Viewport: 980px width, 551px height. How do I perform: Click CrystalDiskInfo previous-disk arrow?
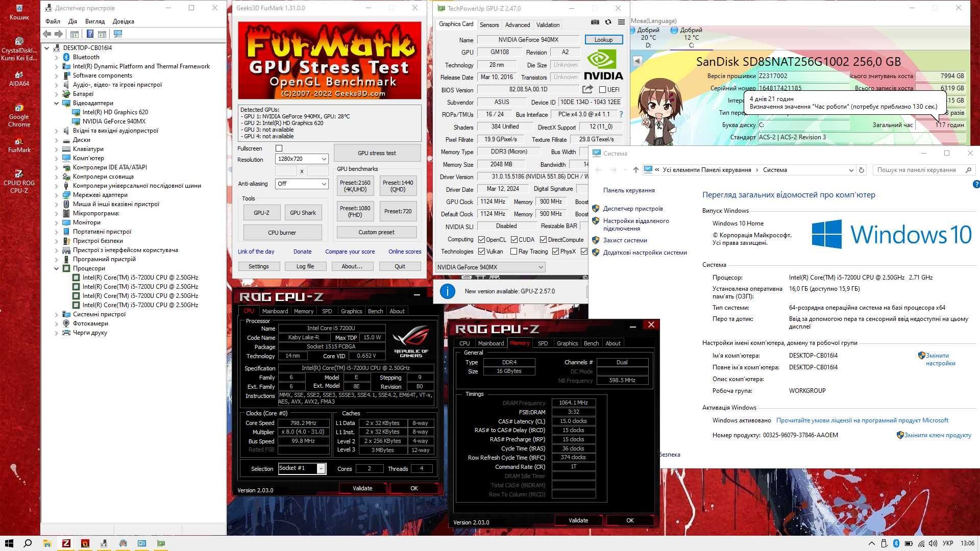coord(637,61)
